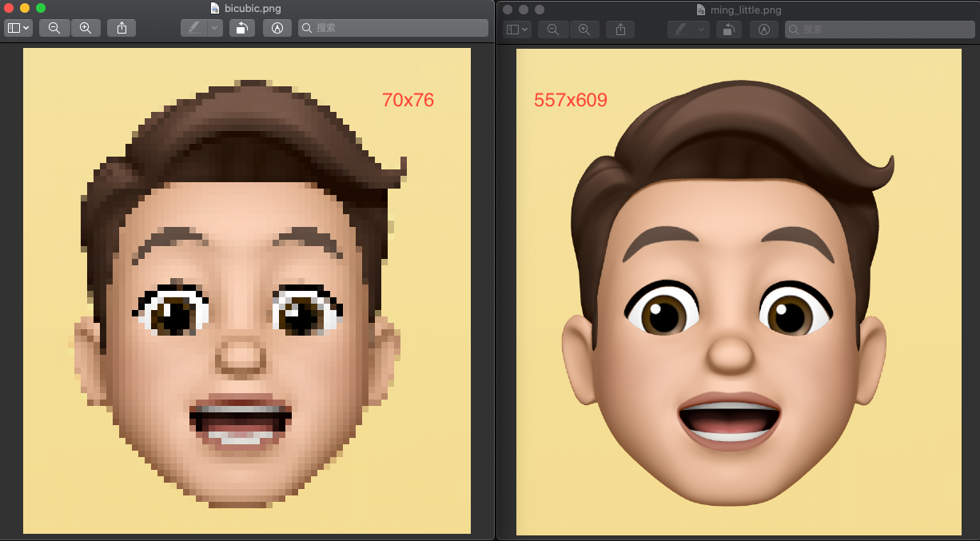Image resolution: width=980 pixels, height=541 pixels.
Task: Show Markup toolbar in ming_little.png window
Action: tap(764, 30)
